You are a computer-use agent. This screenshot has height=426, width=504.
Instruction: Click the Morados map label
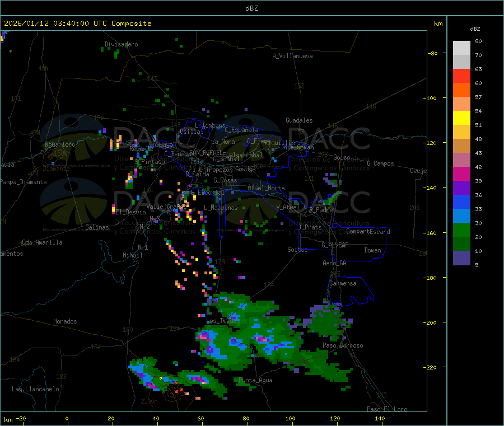[x=66, y=321]
